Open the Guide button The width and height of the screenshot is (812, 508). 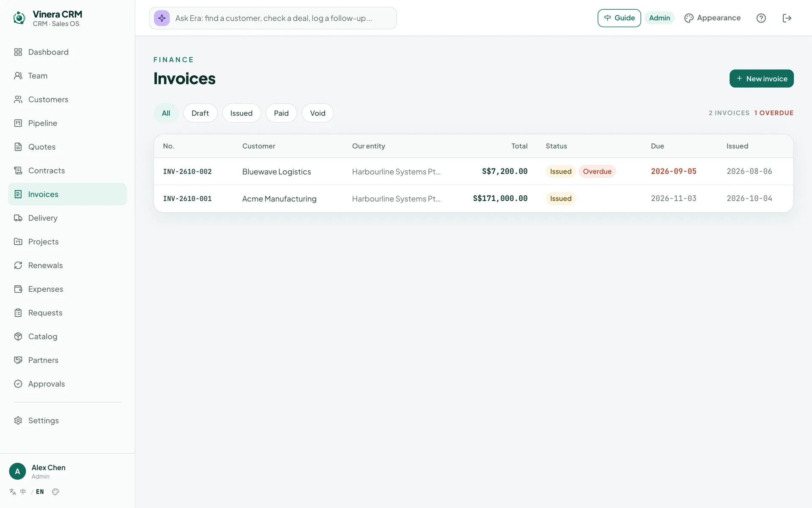pyautogui.click(x=619, y=18)
